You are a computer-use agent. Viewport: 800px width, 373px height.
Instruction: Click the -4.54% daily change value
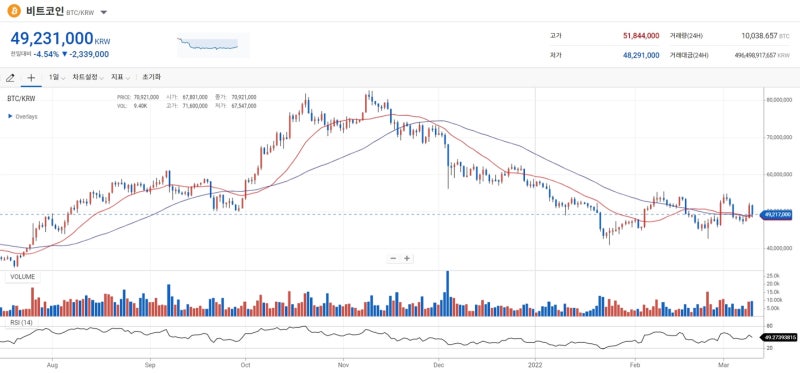46,54
